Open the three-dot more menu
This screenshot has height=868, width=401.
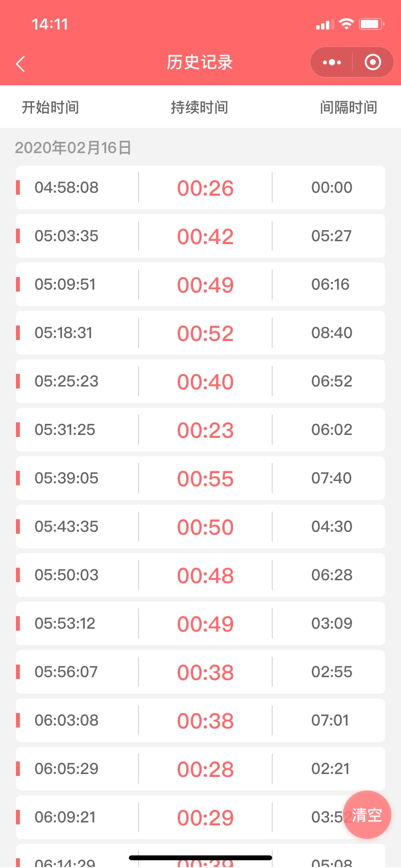click(332, 62)
